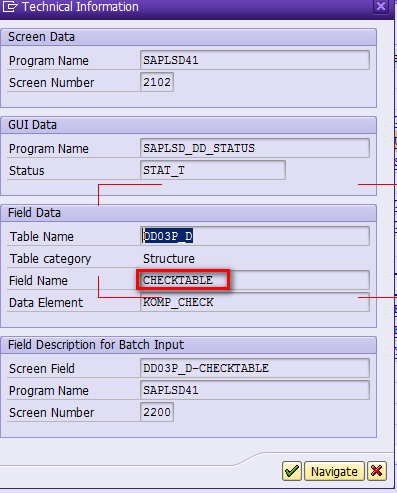Click the Data Element field KOMP_CHECK
This screenshot has width=397, height=493.
click(255, 302)
